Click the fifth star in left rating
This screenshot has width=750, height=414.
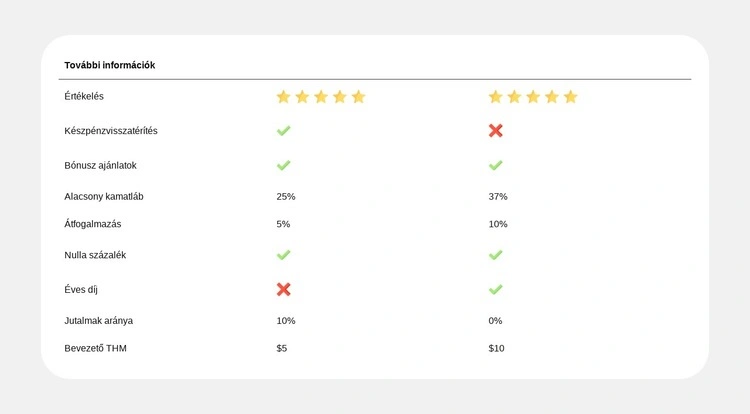pyautogui.click(x=358, y=97)
